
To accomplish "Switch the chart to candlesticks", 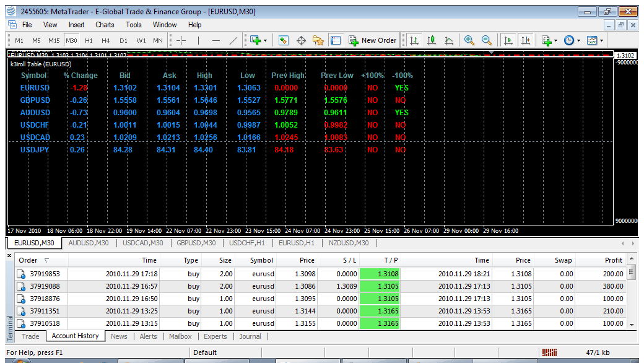I will 431,40.
